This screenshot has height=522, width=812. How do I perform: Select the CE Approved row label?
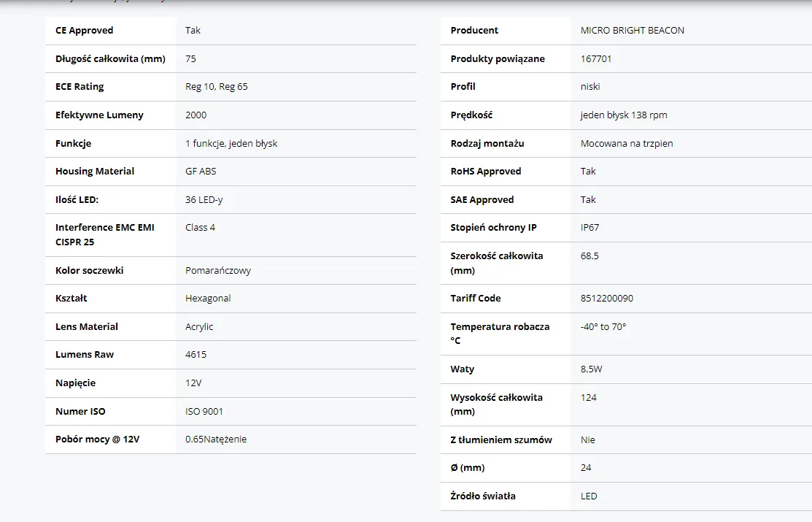point(85,31)
